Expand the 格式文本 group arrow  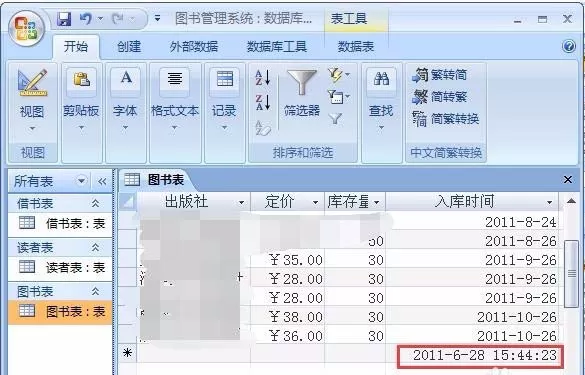click(174, 128)
